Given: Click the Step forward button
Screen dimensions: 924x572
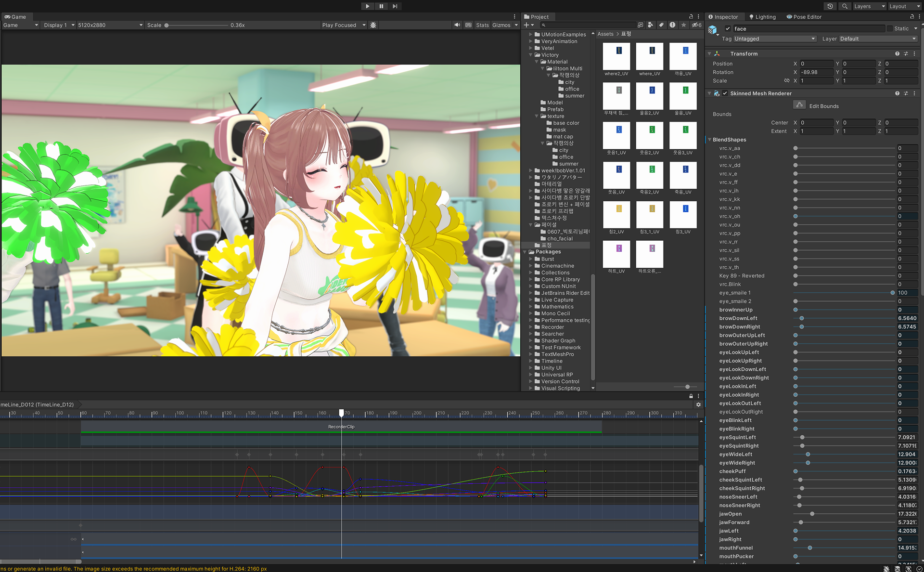Looking at the screenshot, I should coord(395,6).
